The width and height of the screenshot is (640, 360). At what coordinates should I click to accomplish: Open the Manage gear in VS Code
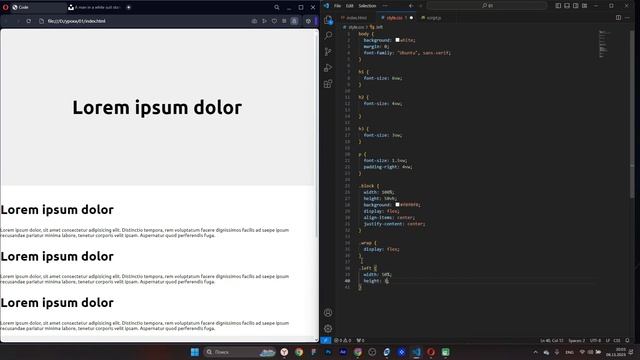pos(328,329)
